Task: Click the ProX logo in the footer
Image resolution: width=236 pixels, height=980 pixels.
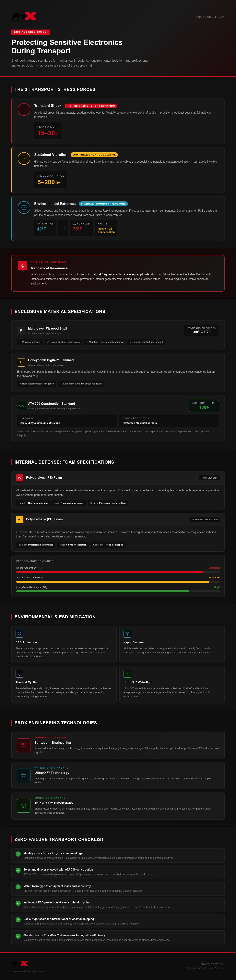Action: pos(20,963)
